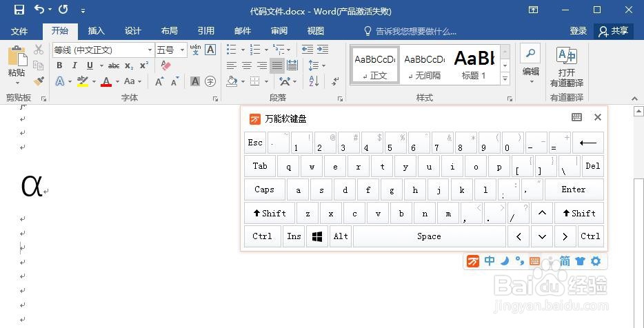Screen dimensions: 644x328
Task: Open Change Case Aa menu
Action: coord(132,81)
